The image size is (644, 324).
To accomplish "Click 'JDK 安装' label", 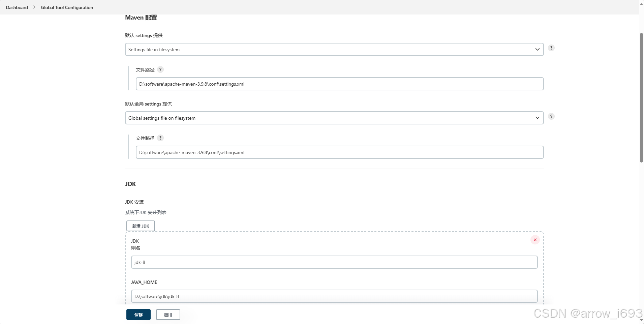I will pyautogui.click(x=134, y=202).
